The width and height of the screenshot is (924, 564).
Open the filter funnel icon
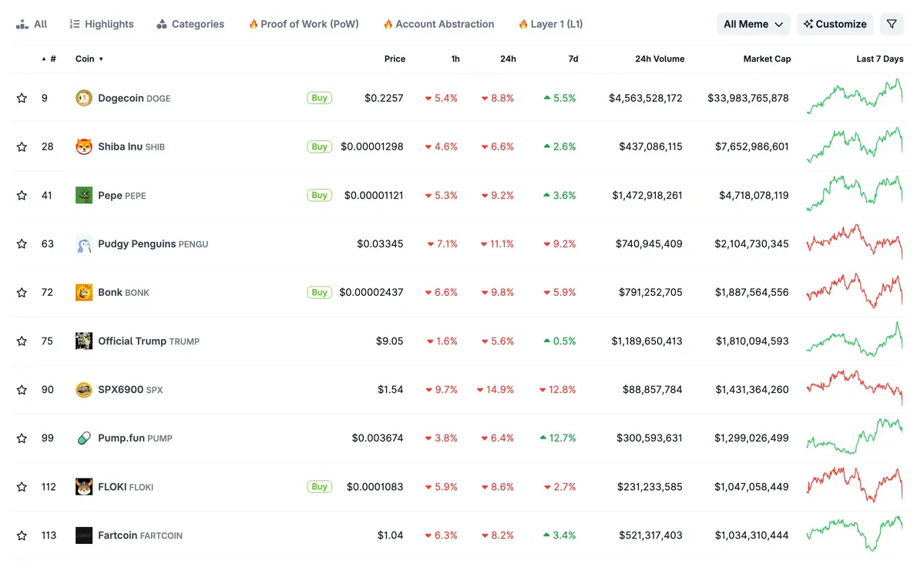(892, 24)
